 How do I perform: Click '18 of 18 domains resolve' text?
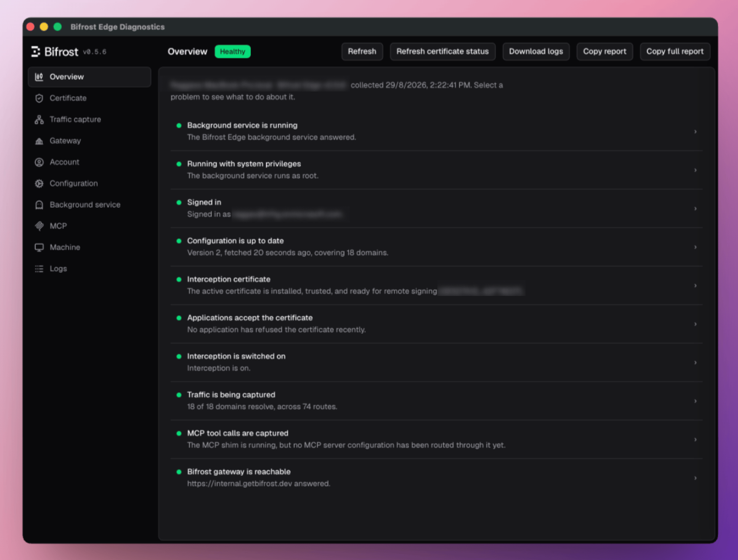231,407
